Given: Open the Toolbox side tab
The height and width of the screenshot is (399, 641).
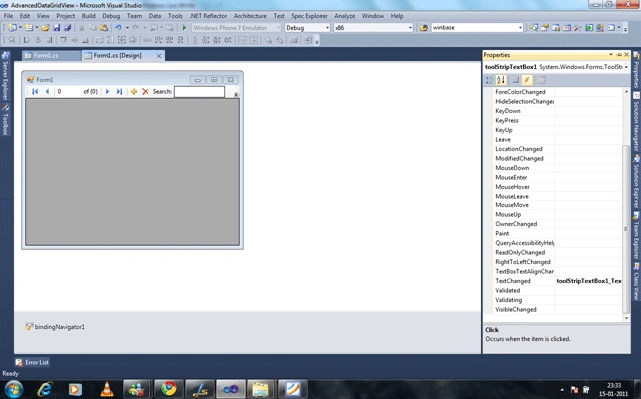Looking at the screenshot, I should coord(5,119).
